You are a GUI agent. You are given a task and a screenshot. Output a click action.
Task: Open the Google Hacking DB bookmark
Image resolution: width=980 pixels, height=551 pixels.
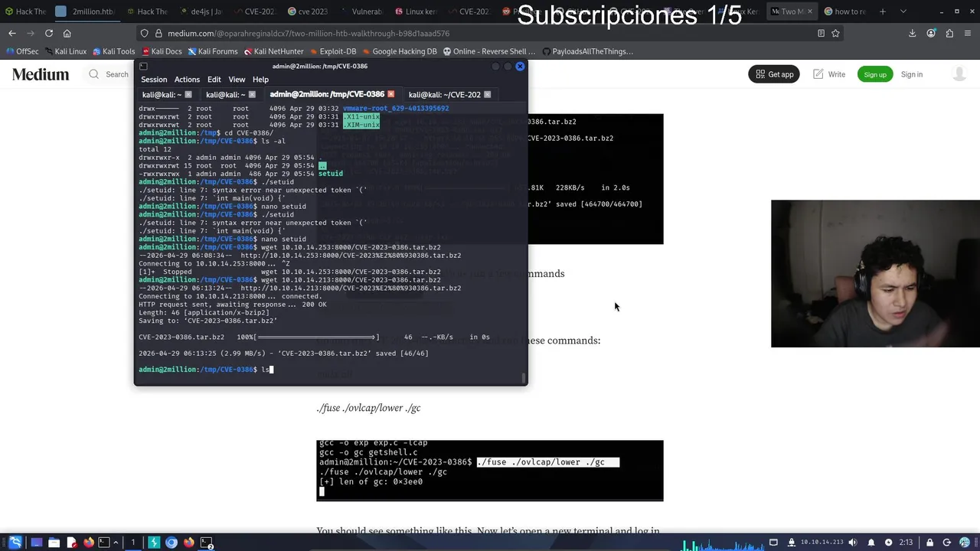click(x=399, y=51)
